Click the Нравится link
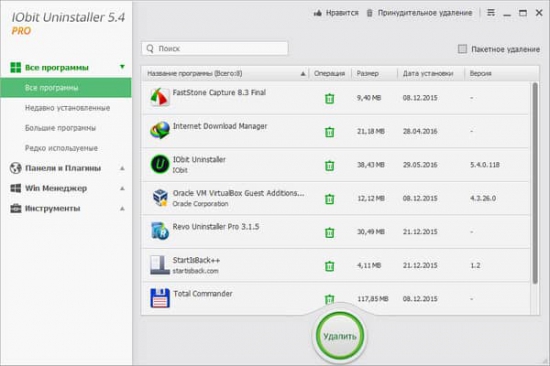This screenshot has width=550, height=366. (342, 13)
